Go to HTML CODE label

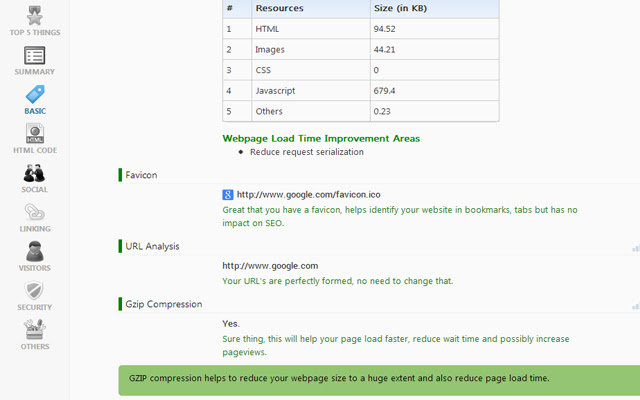pyautogui.click(x=35, y=150)
